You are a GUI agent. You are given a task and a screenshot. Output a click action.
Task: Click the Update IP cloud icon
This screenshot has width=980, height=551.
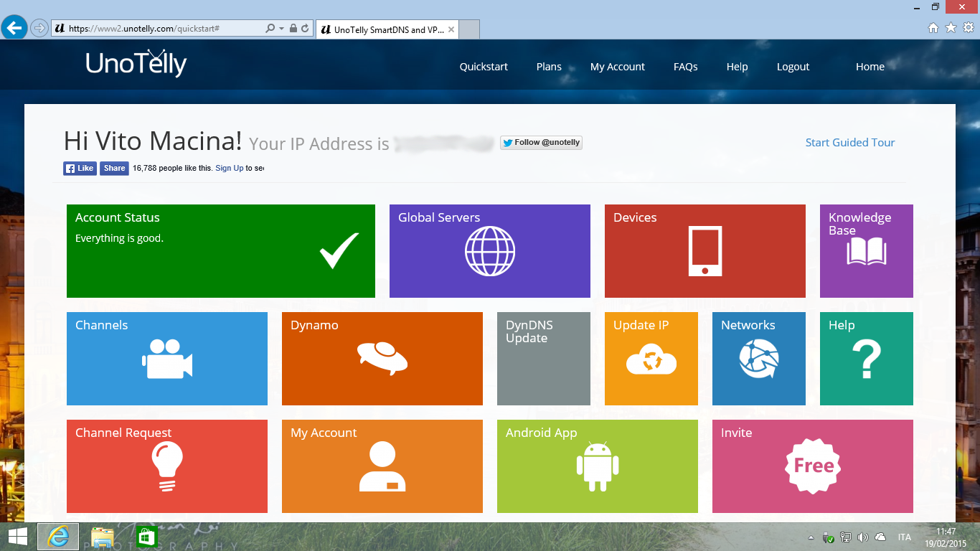(x=651, y=359)
